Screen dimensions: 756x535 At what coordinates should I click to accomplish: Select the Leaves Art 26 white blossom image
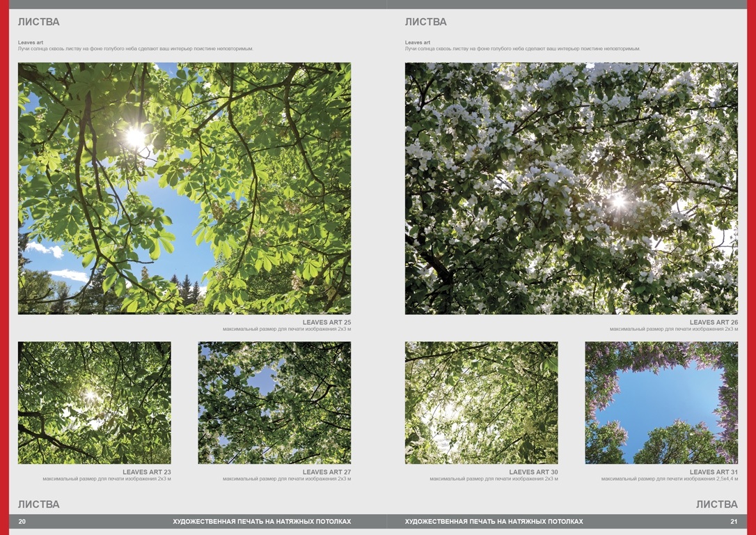click(x=571, y=188)
